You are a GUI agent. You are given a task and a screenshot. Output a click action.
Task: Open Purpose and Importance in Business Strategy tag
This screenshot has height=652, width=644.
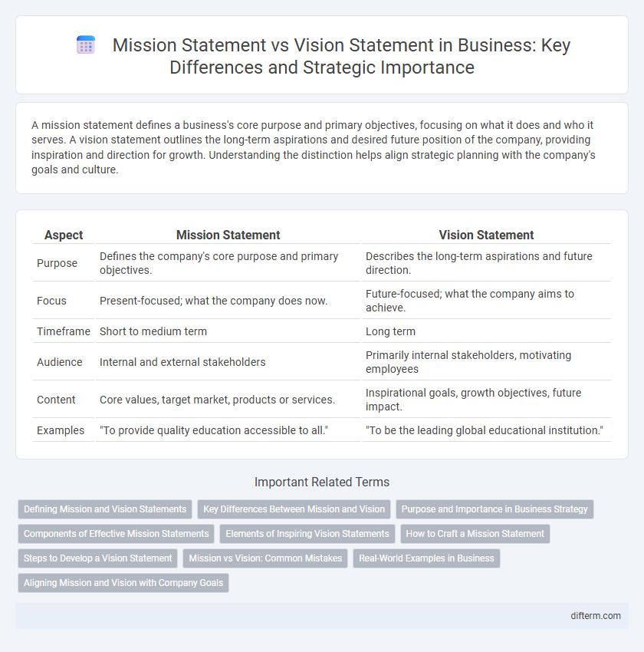click(495, 509)
